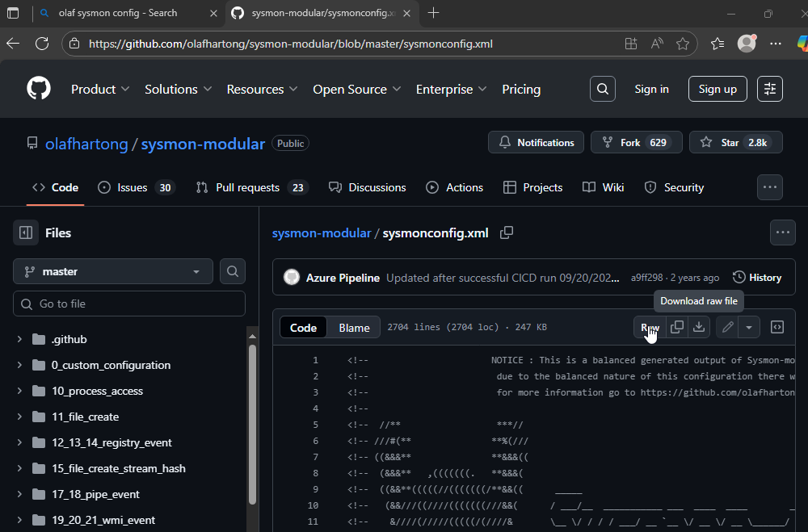Open the master branch selector dropdown

click(113, 271)
